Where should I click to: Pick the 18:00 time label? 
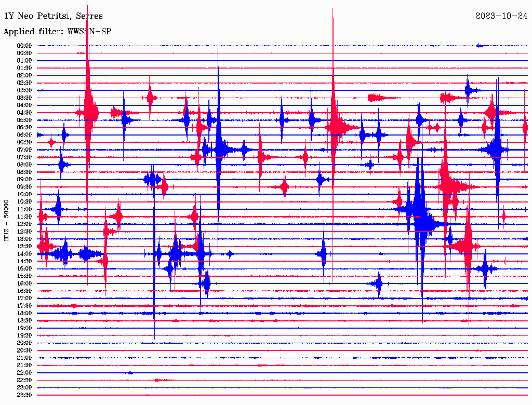(x=24, y=314)
